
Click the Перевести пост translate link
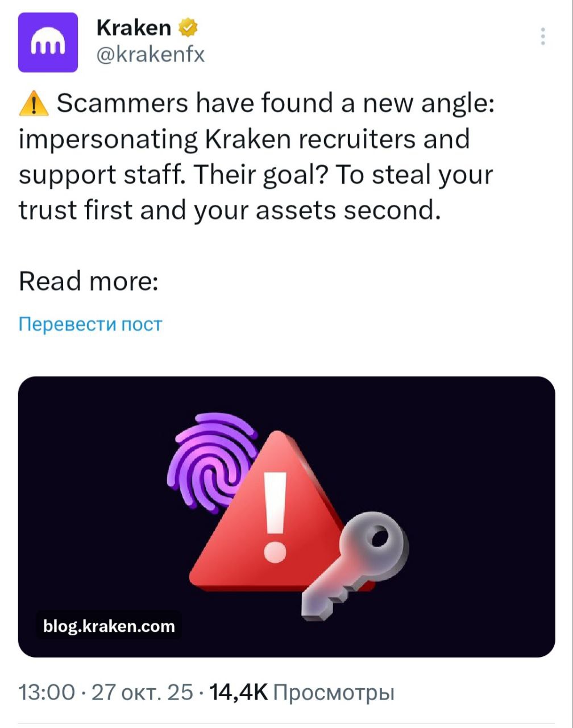[x=90, y=324]
